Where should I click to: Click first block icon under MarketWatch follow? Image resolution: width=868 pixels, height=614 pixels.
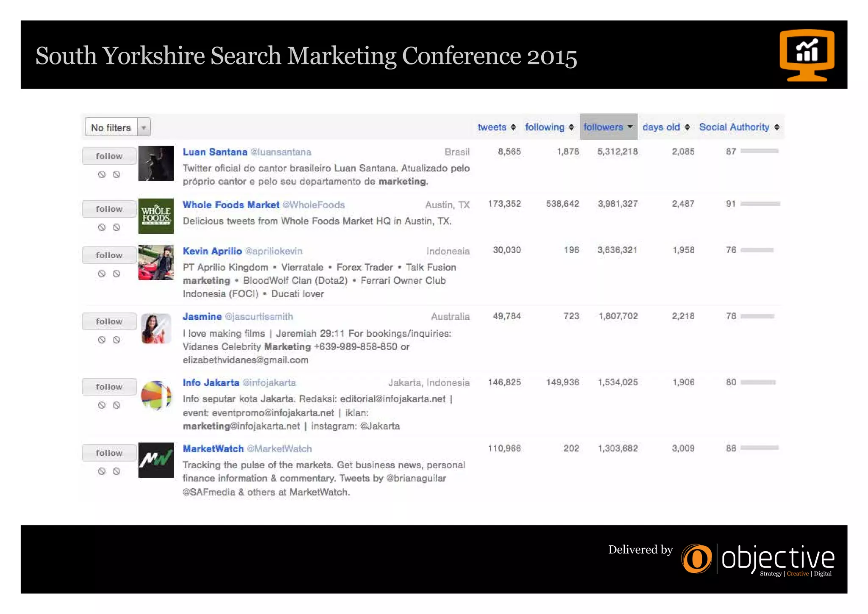102,471
